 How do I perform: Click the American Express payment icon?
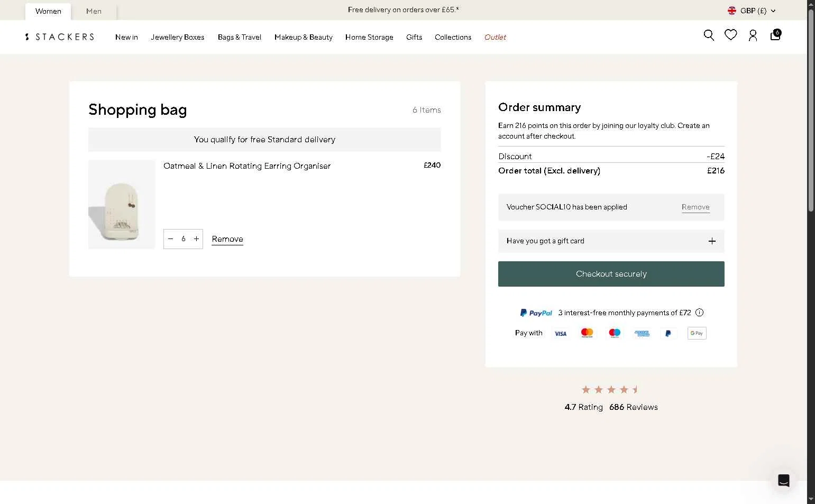point(642,333)
